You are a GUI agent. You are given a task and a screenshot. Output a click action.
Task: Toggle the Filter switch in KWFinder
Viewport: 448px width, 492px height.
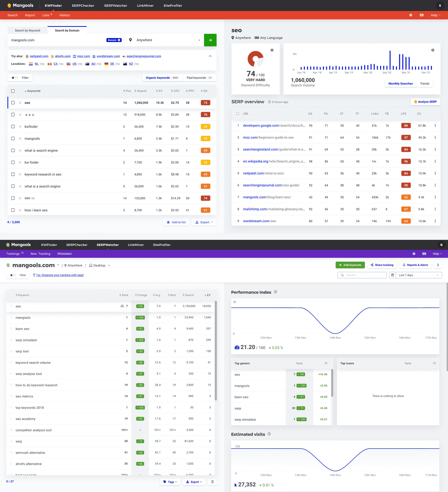click(14, 78)
